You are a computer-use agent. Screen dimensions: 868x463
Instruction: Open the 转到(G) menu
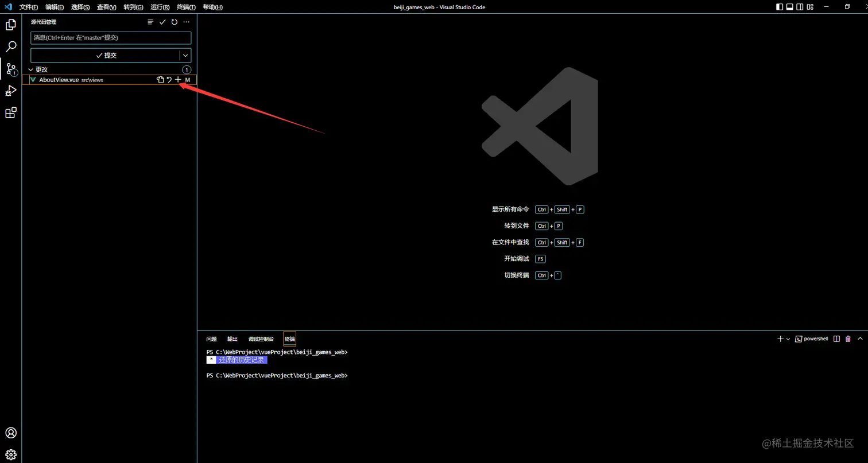pyautogui.click(x=133, y=7)
